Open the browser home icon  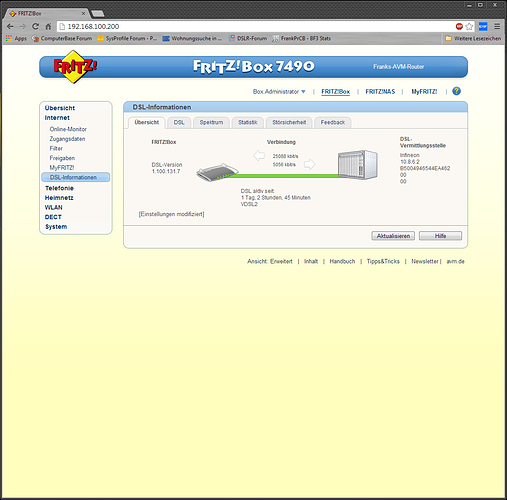pos(48,26)
